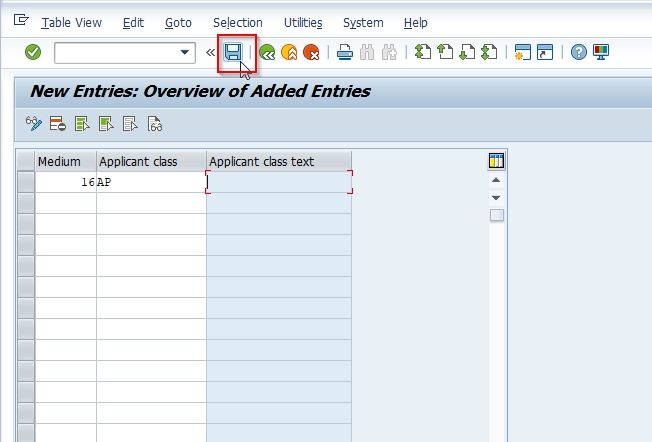
Task: Go to the previous page icon
Action: 445,52
